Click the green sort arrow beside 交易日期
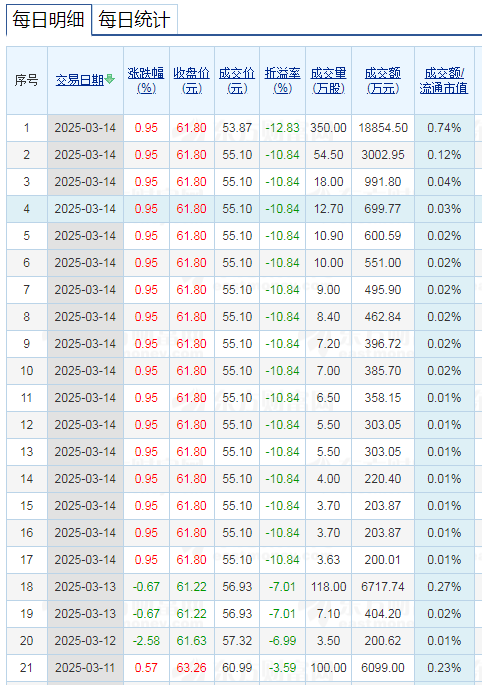 110,79
